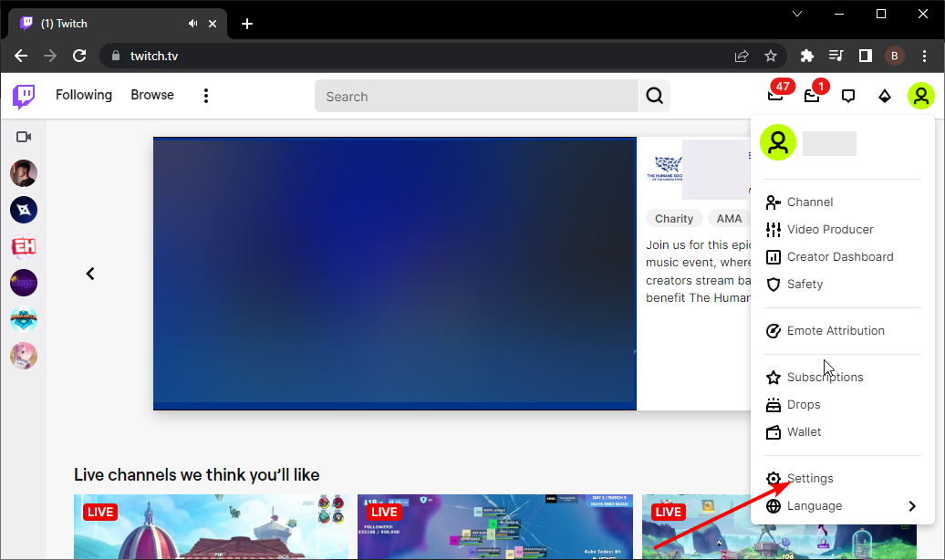Open the Prime loot crown icon
Screen dimensions: 945x560
[775, 96]
